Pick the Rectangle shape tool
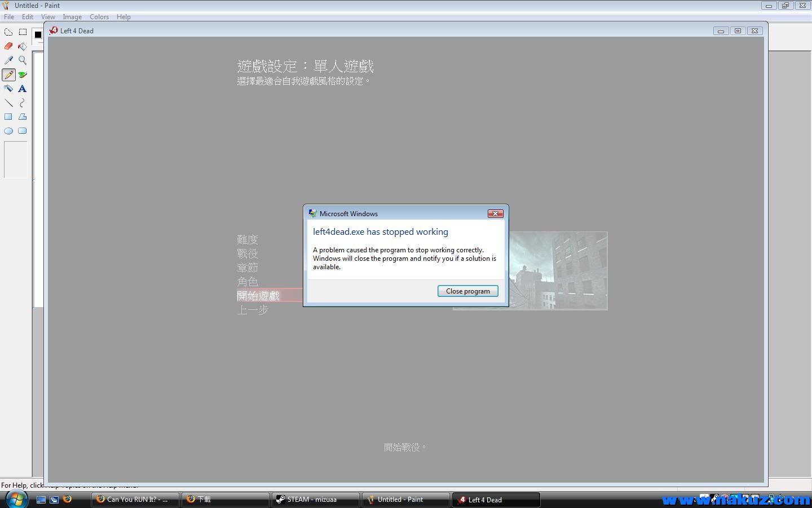Screen dimensions: 812x508 (8, 117)
